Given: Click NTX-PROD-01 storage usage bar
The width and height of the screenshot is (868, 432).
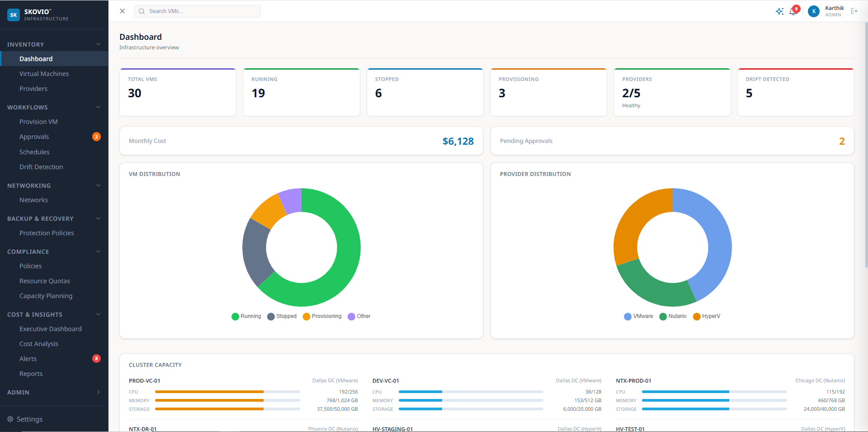Looking at the screenshot, I should [x=714, y=409].
